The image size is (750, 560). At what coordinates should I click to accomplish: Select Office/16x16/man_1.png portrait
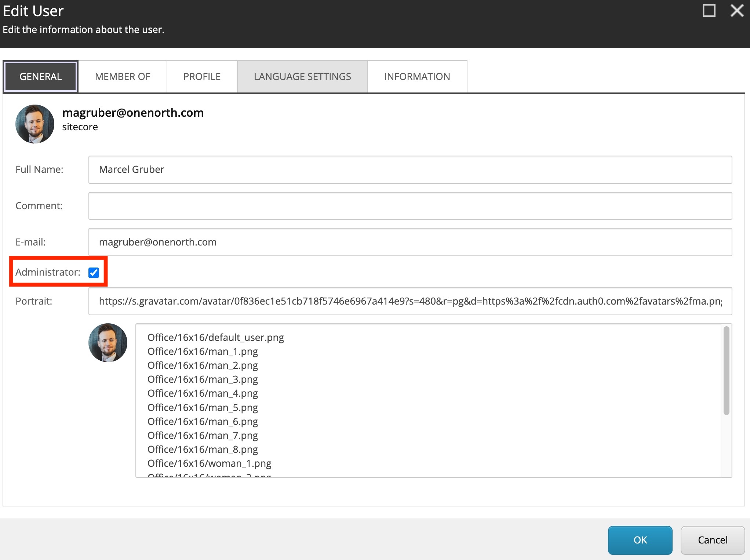(x=203, y=352)
